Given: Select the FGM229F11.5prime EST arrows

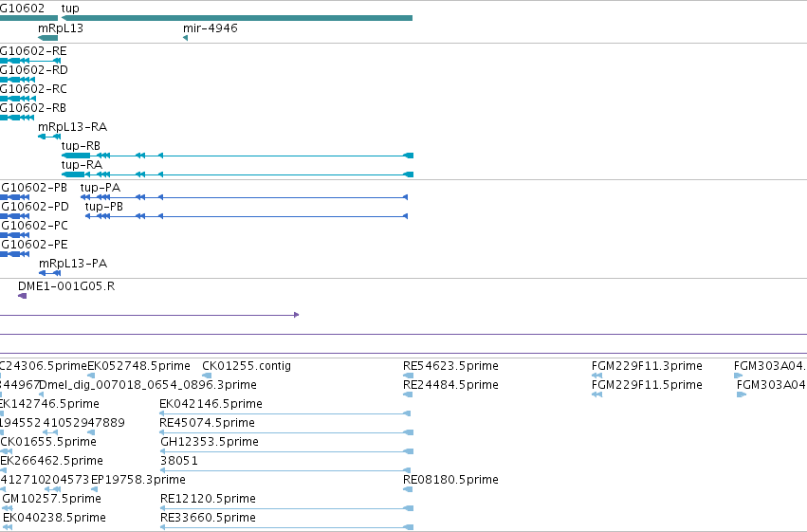Looking at the screenshot, I should click(597, 394).
